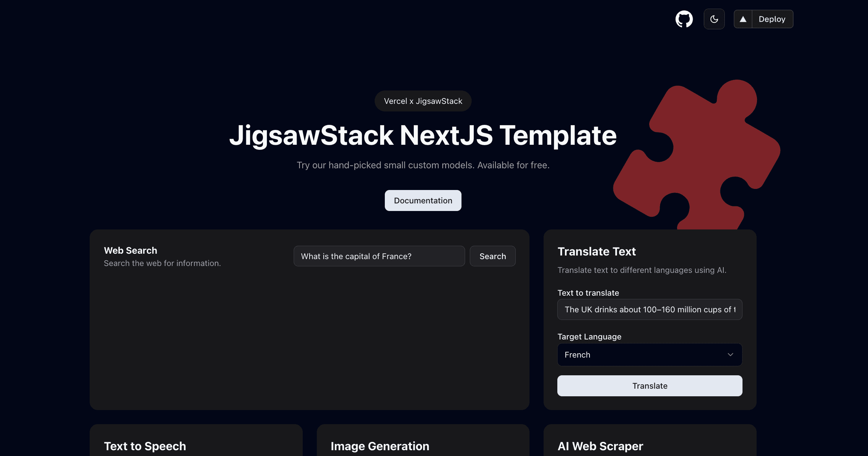Click the Search button for web search
Viewport: 868px width, 456px height.
[493, 256]
